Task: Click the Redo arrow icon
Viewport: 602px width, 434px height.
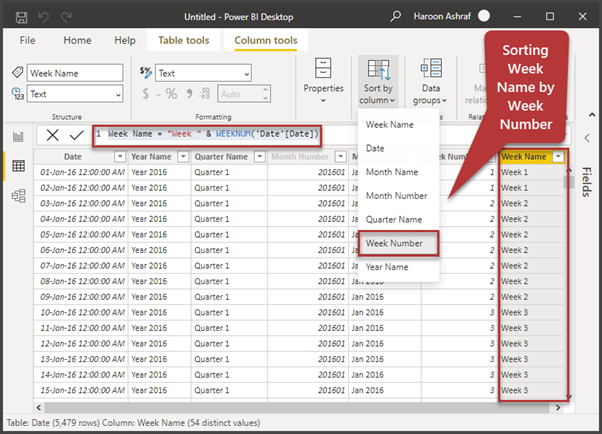Action: (66, 17)
